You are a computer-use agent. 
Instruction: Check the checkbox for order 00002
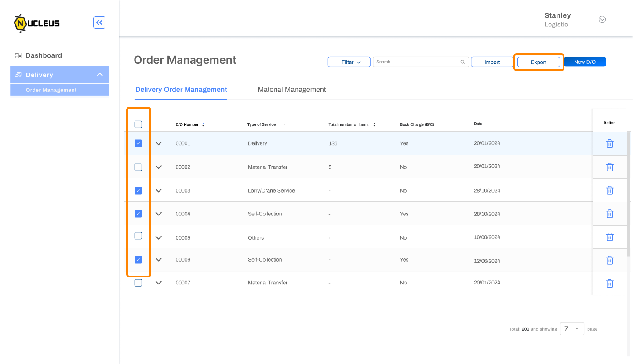[x=138, y=167]
